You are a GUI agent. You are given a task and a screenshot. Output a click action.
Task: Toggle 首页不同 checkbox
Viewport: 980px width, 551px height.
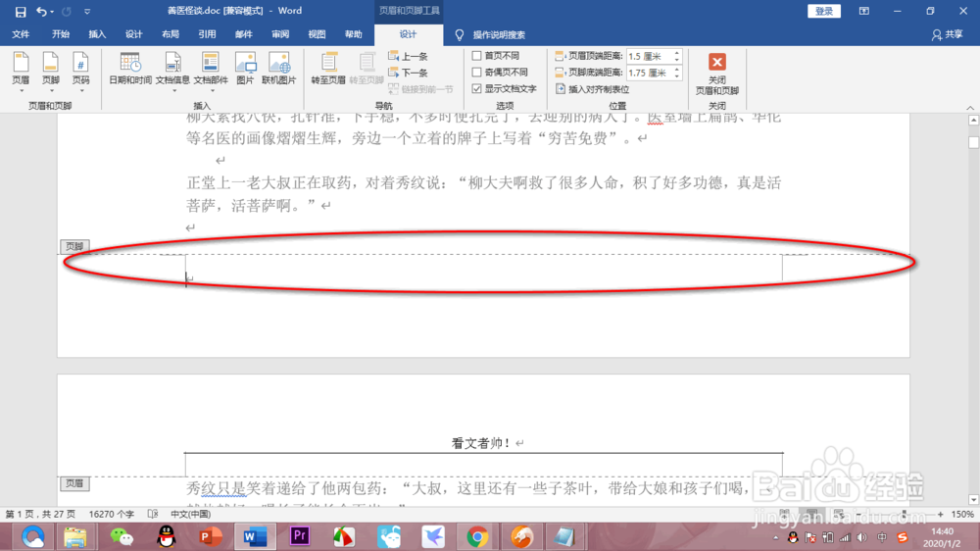[x=477, y=56]
